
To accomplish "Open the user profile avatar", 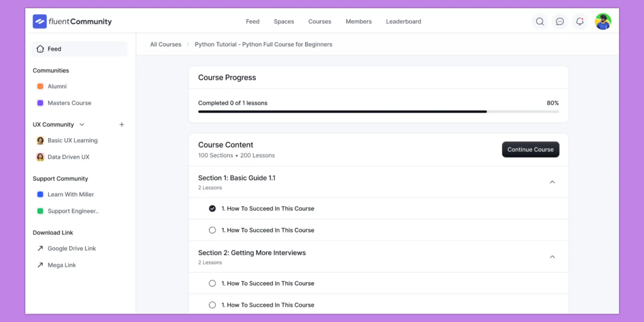I will (x=603, y=21).
